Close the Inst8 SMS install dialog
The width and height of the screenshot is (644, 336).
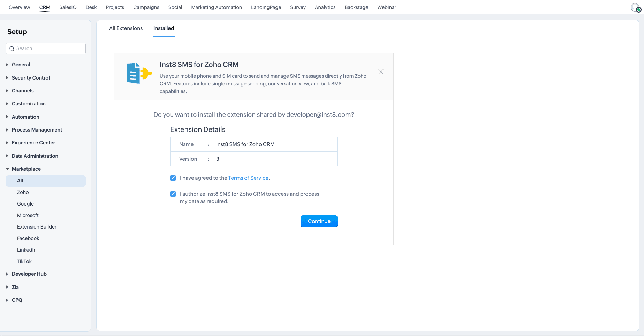381,72
